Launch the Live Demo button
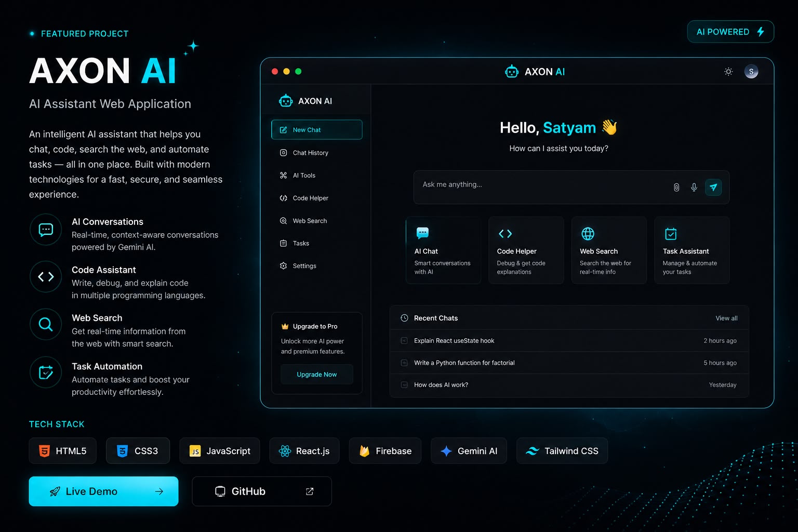The width and height of the screenshot is (798, 532). tap(103, 491)
